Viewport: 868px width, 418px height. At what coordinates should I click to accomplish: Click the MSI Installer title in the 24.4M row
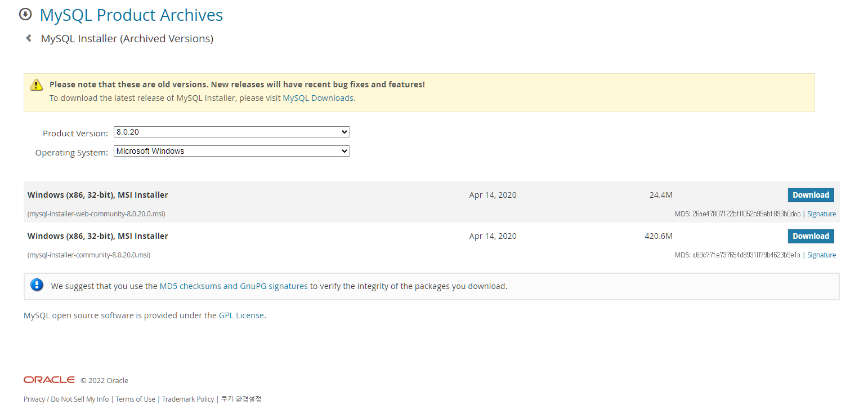pos(98,195)
